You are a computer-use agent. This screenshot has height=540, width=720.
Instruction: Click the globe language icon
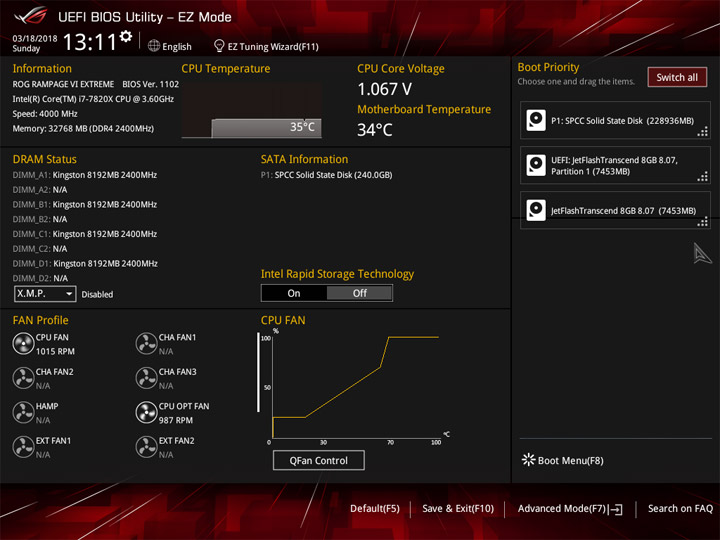[x=154, y=46]
